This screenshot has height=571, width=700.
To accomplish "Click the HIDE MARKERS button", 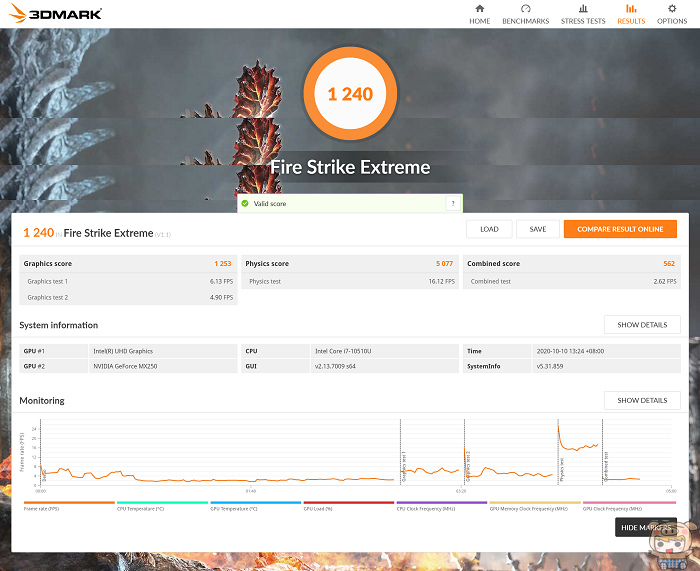I will click(x=646, y=527).
